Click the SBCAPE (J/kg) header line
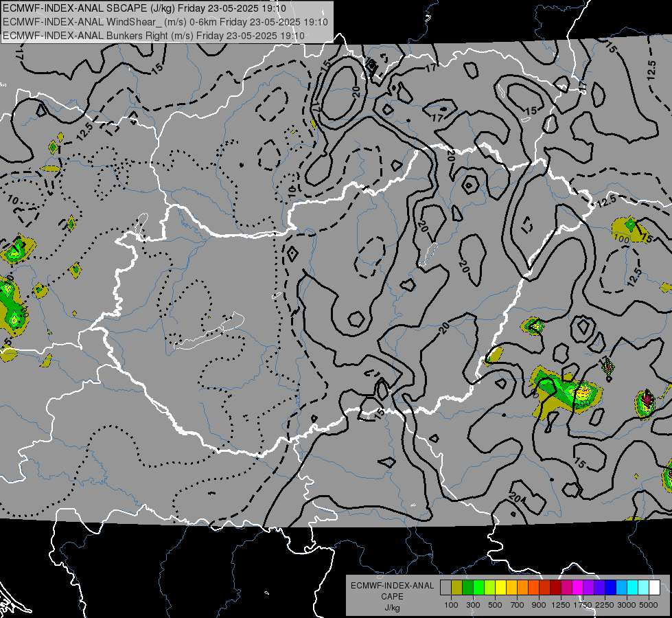This screenshot has height=618, width=672. click(x=144, y=8)
